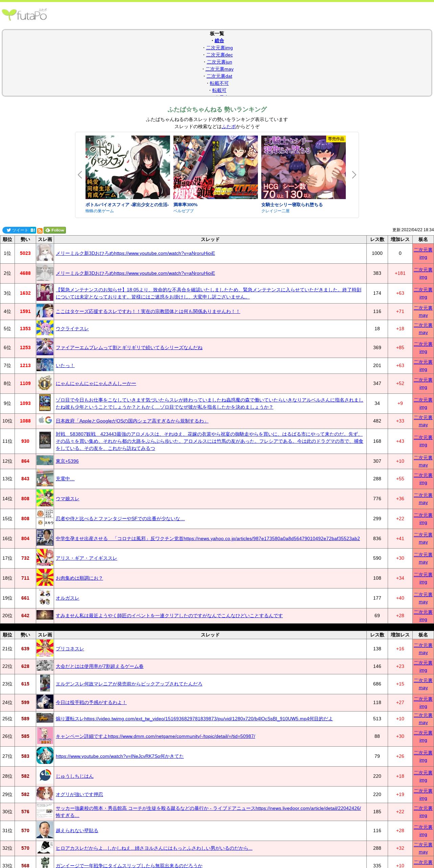The width and height of the screenshot is (434, 868).
Task: Open the 二次元裏may board link
Action: tap(219, 69)
